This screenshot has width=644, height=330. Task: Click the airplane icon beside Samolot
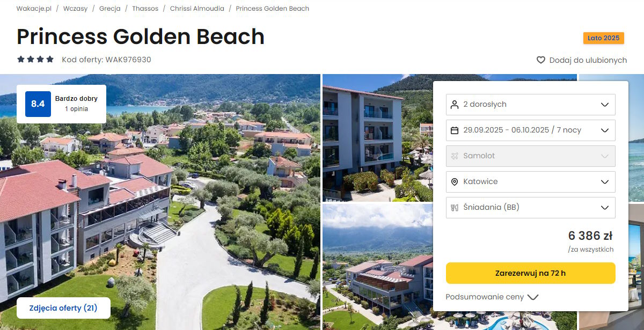pyautogui.click(x=455, y=156)
